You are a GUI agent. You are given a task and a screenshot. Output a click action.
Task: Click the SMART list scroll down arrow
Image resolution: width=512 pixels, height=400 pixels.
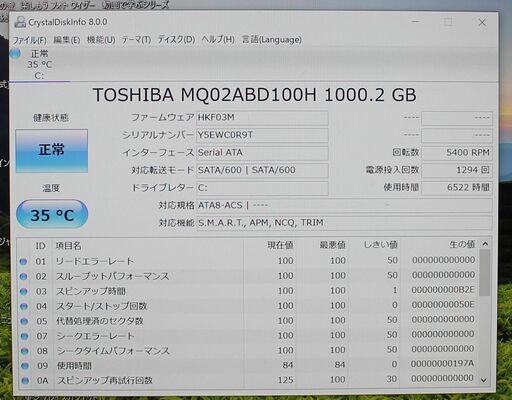(484, 380)
